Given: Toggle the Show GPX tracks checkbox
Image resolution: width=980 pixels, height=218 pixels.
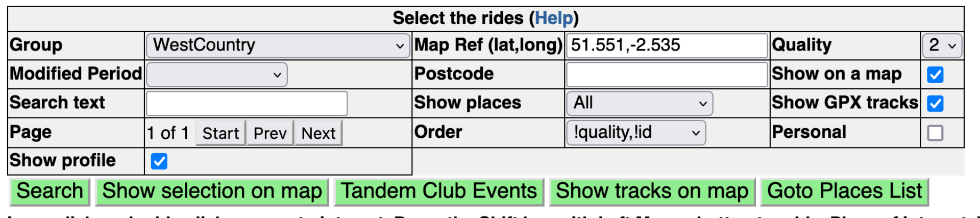Looking at the screenshot, I should click(x=935, y=104).
